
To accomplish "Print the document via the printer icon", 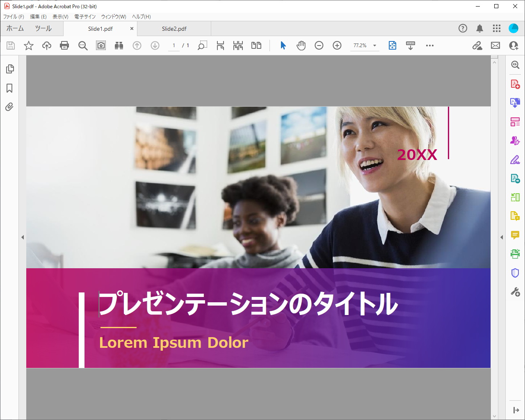I will [x=64, y=46].
